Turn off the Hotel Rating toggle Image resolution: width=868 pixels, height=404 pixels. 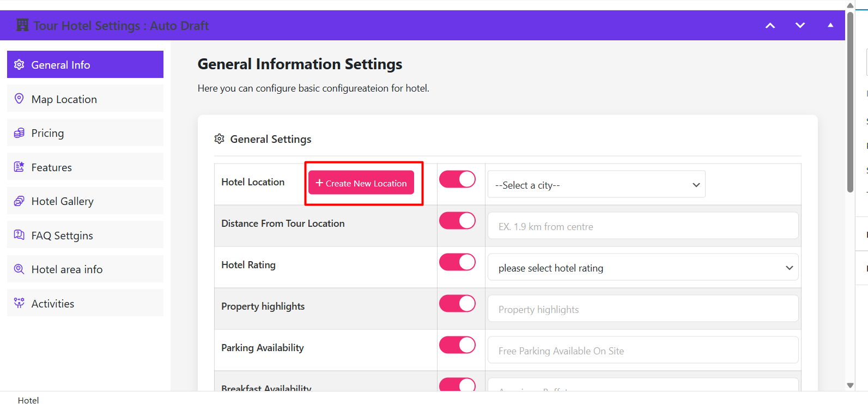(x=457, y=262)
